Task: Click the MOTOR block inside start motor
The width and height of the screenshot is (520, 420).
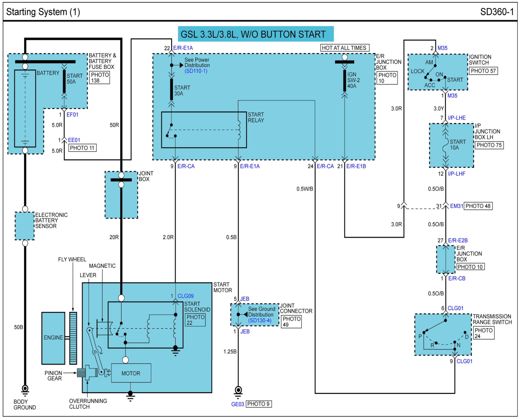Action: coord(131,373)
